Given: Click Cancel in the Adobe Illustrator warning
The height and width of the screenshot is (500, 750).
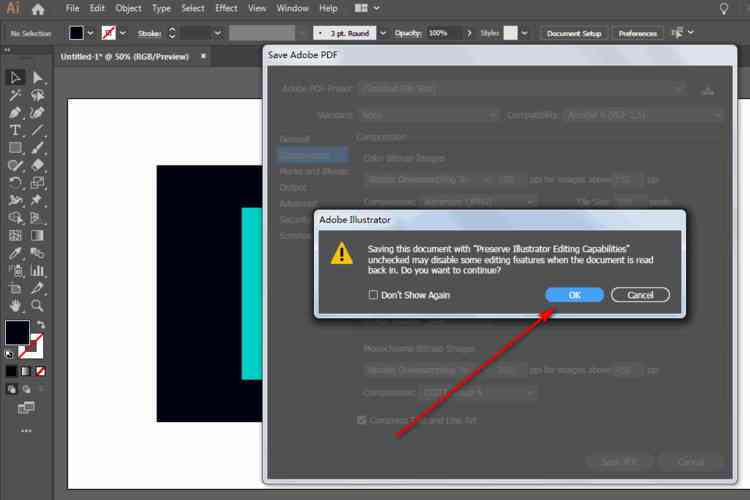Looking at the screenshot, I should (640, 295).
